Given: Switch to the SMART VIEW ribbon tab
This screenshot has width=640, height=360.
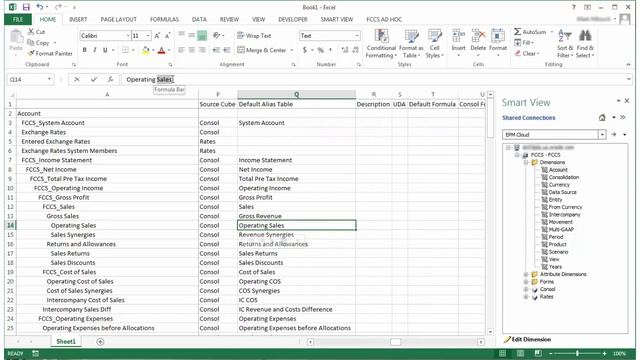Looking at the screenshot, I should 337,19.
